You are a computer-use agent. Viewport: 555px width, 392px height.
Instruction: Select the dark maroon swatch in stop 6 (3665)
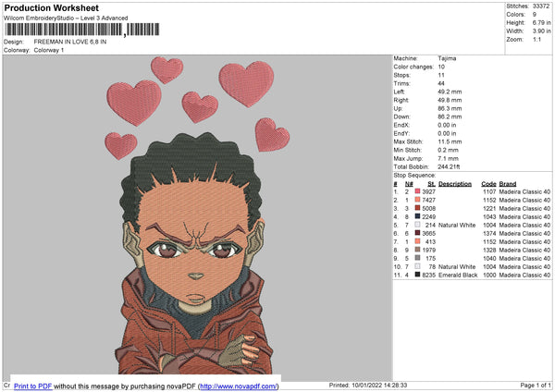coord(418,233)
